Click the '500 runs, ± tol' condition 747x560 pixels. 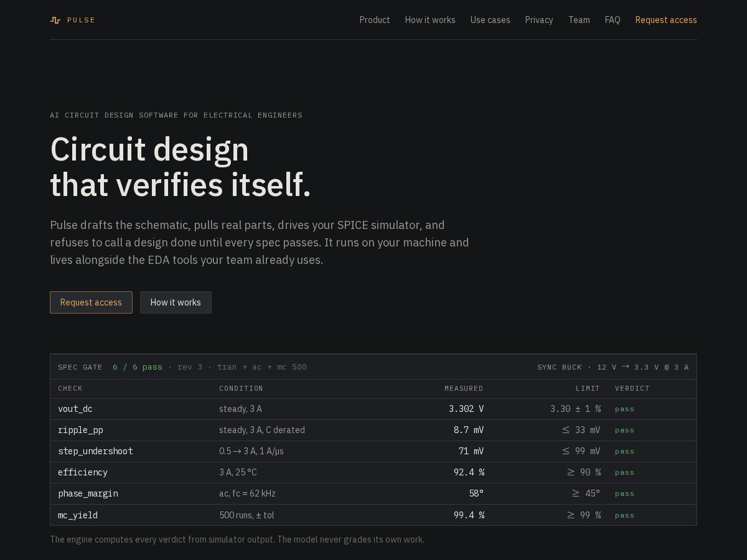click(247, 515)
